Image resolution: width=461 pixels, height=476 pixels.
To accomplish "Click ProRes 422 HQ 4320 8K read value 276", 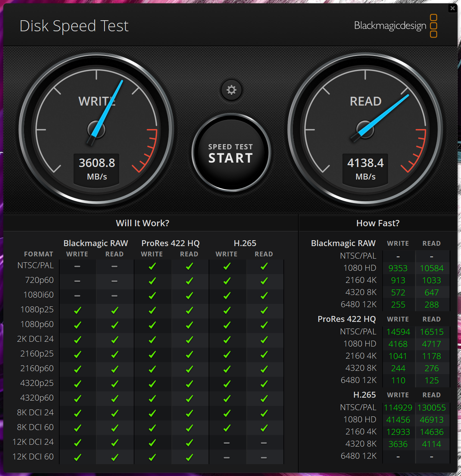I will pyautogui.click(x=432, y=368).
